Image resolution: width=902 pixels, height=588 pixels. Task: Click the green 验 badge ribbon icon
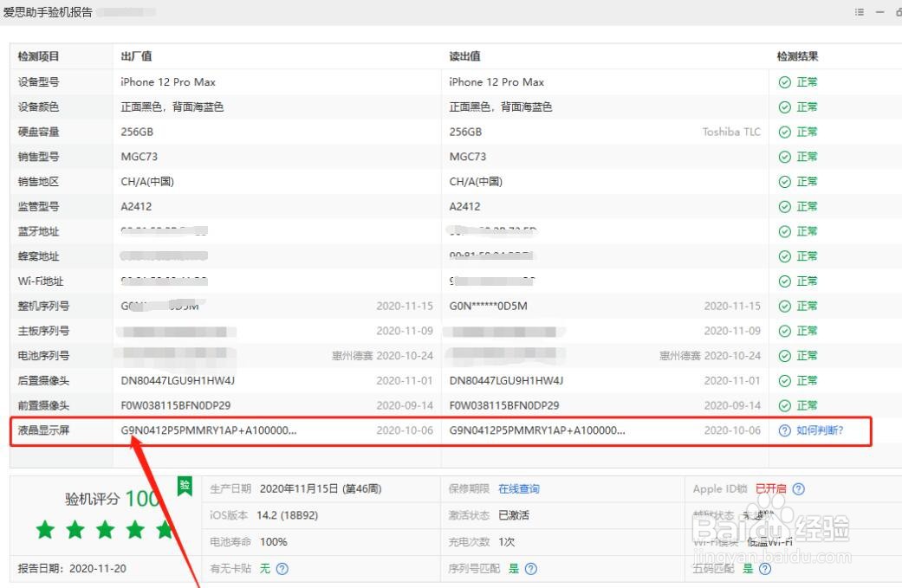point(185,487)
